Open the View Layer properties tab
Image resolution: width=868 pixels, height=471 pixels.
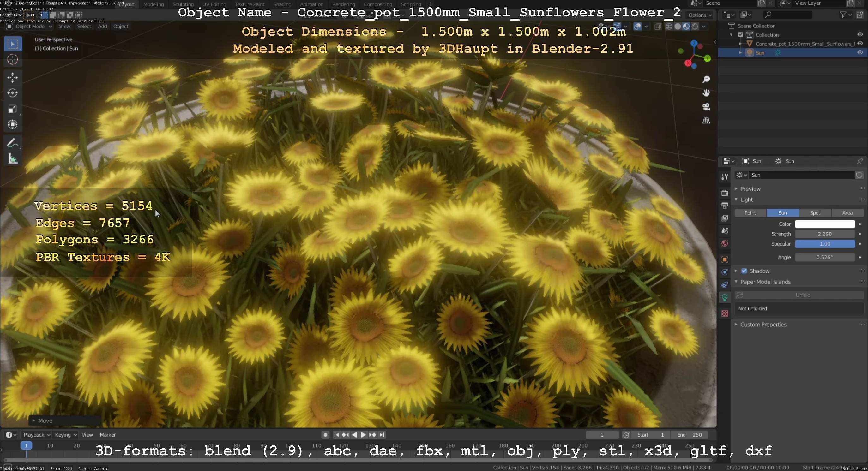click(725, 218)
